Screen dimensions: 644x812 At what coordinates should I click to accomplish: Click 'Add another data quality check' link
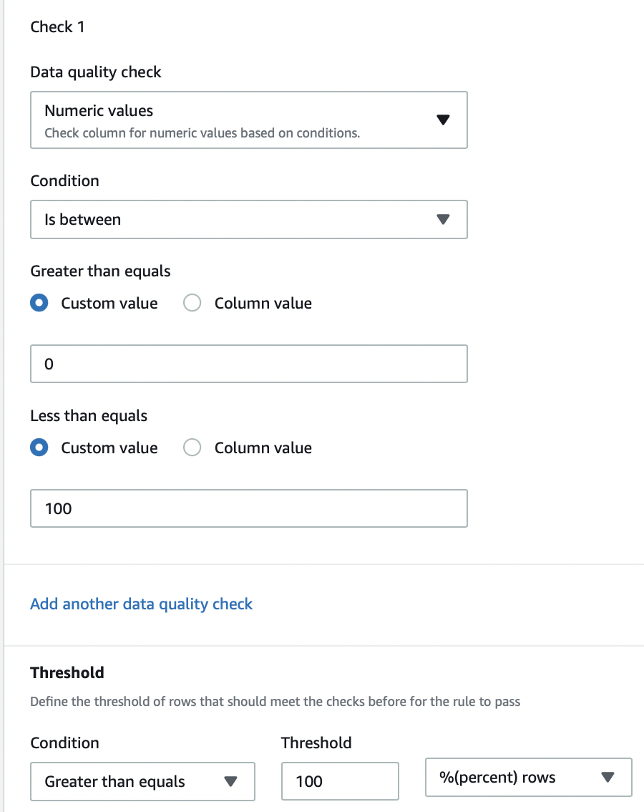(x=142, y=604)
